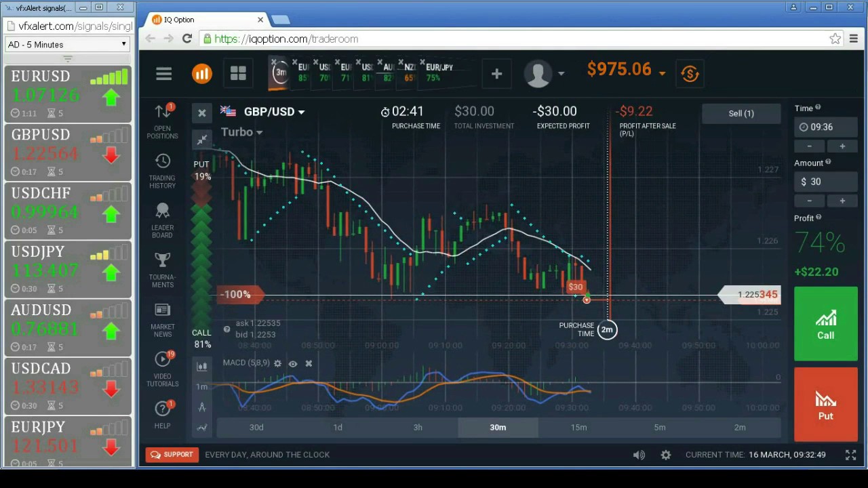The width and height of the screenshot is (868, 488).
Task: Open Tournaments section
Action: [x=163, y=270]
